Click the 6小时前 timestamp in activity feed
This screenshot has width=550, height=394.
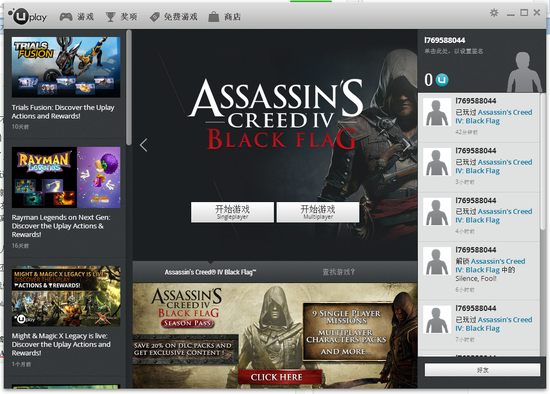click(465, 290)
